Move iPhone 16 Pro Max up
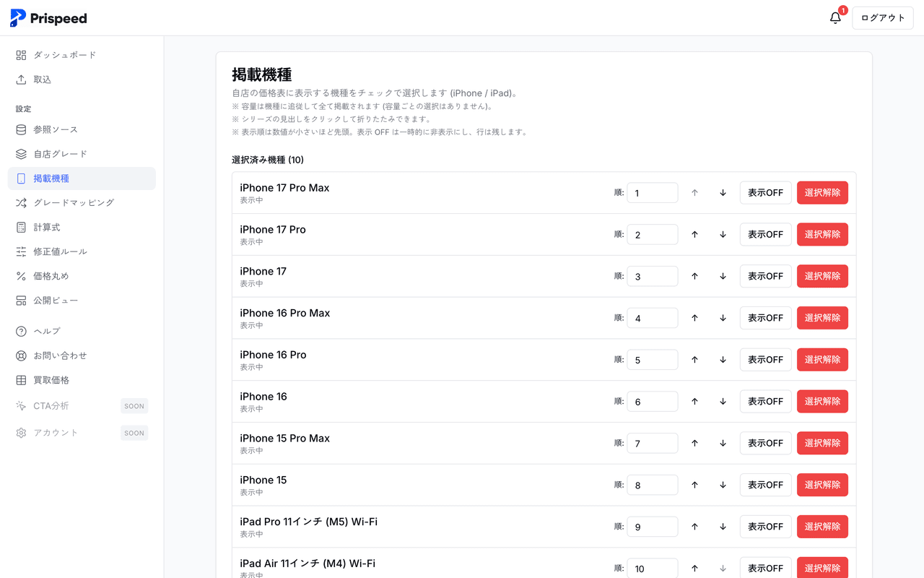The image size is (924, 578). [694, 318]
